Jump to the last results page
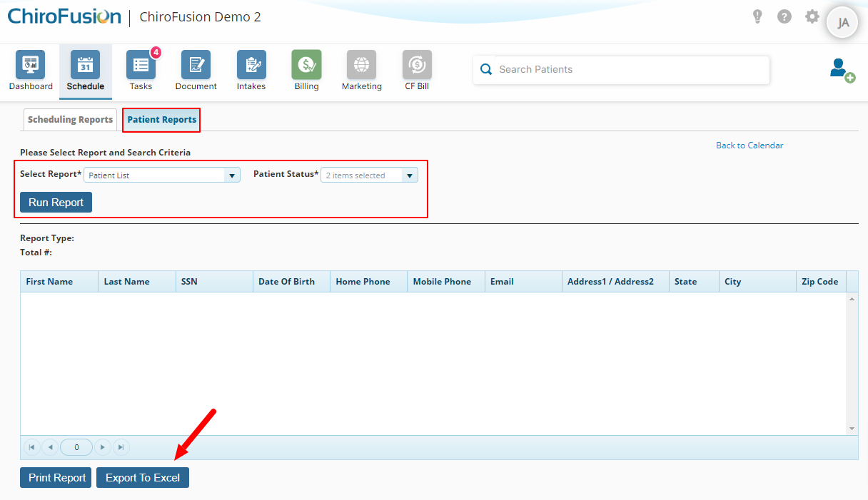 coord(121,447)
